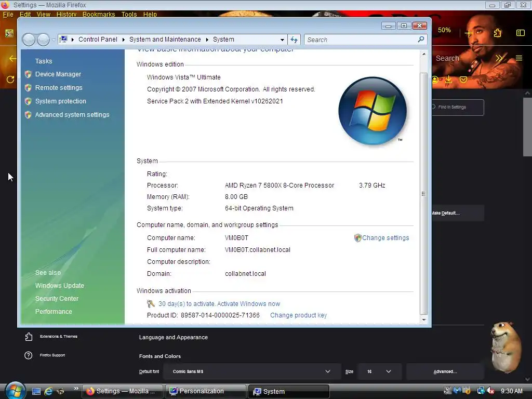
Task: Click Firefox account avatar icon
Action: 435,79
